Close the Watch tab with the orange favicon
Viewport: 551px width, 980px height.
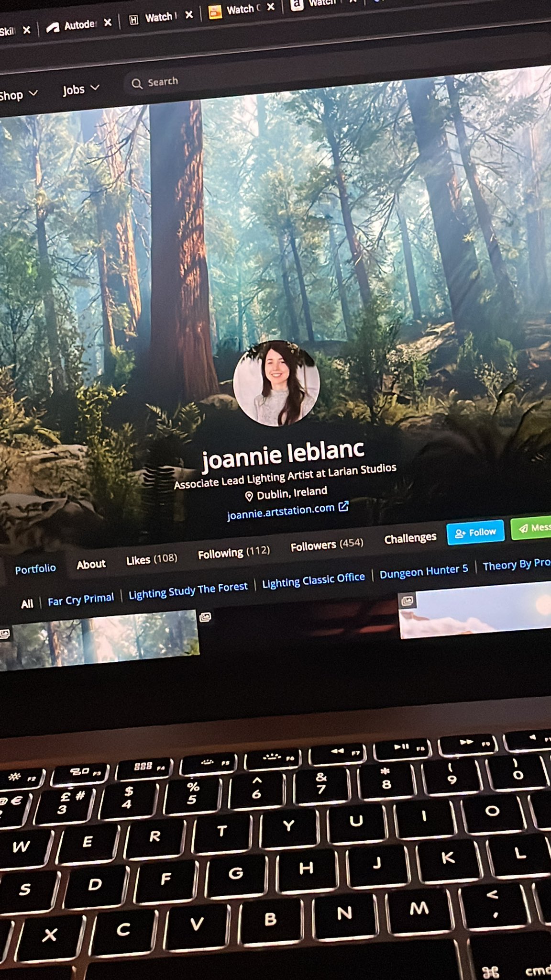pos(271,7)
